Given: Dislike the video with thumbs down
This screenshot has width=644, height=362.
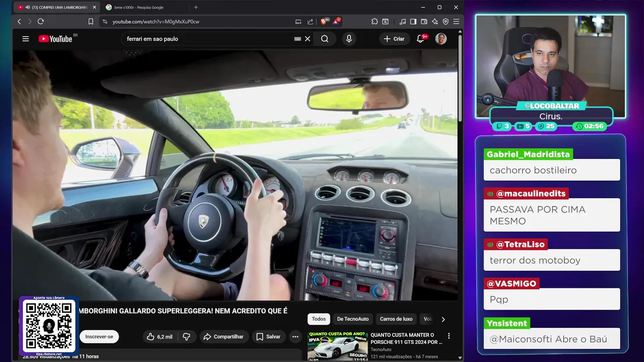Looking at the screenshot, I should point(186,337).
